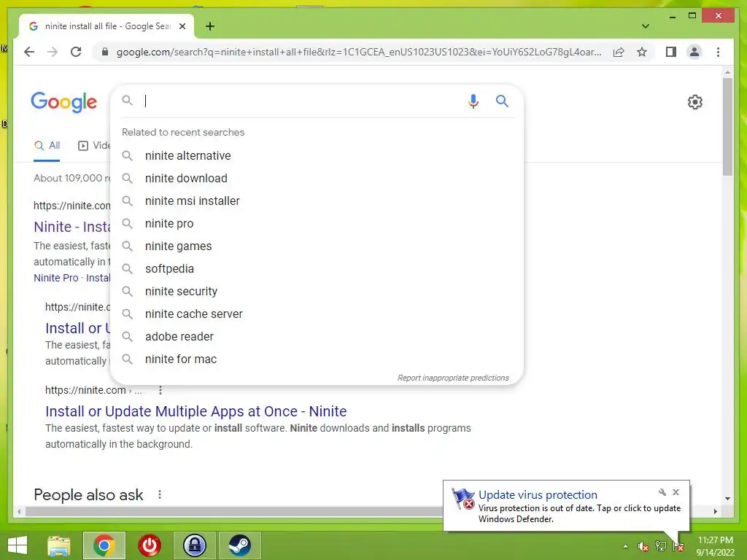Bookmark this page with the star
Screen dimensions: 747x560
642,52
